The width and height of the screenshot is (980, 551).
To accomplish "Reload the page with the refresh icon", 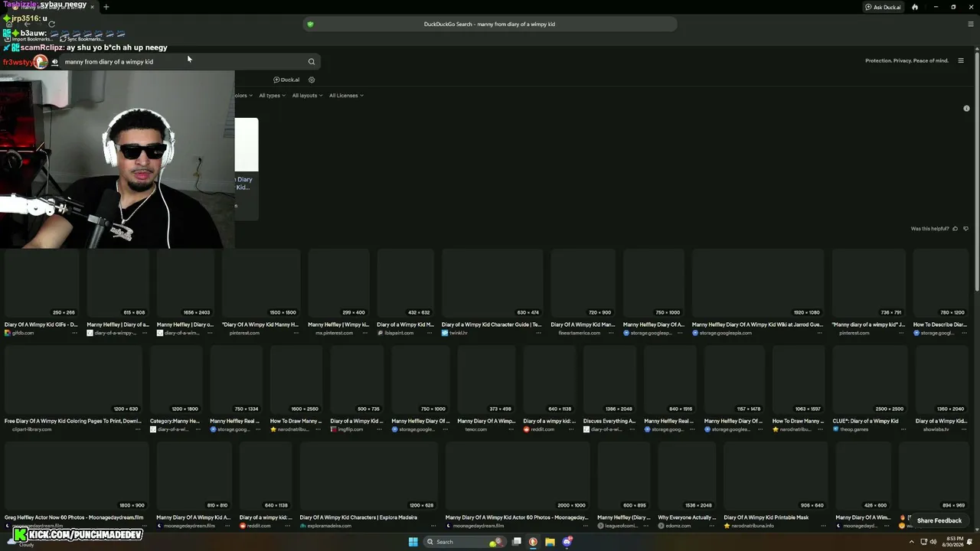I will pyautogui.click(x=51, y=24).
